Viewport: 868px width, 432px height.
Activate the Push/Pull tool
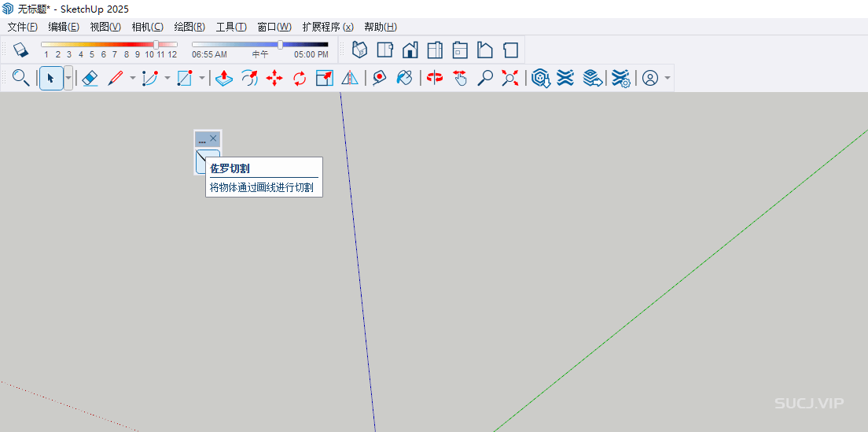(x=224, y=78)
